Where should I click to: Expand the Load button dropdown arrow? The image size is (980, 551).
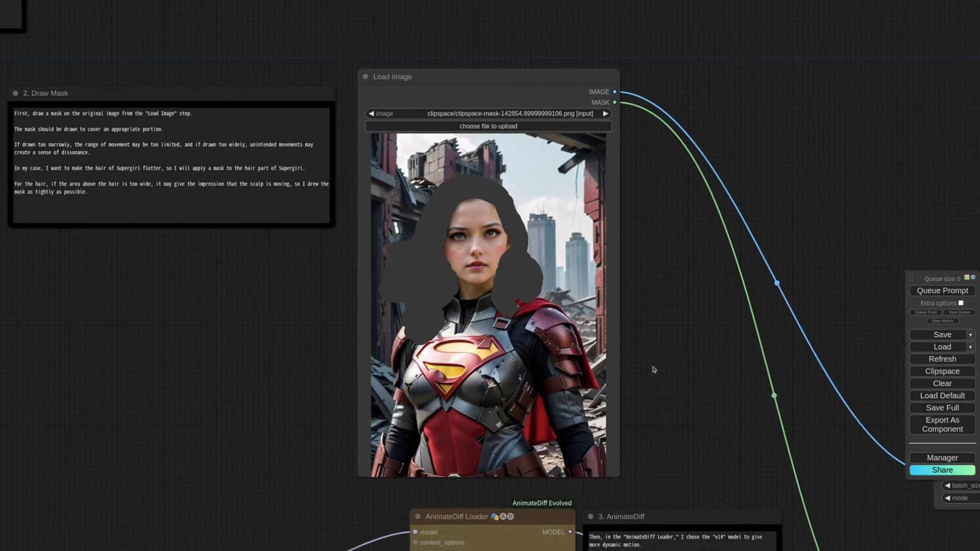coord(970,347)
